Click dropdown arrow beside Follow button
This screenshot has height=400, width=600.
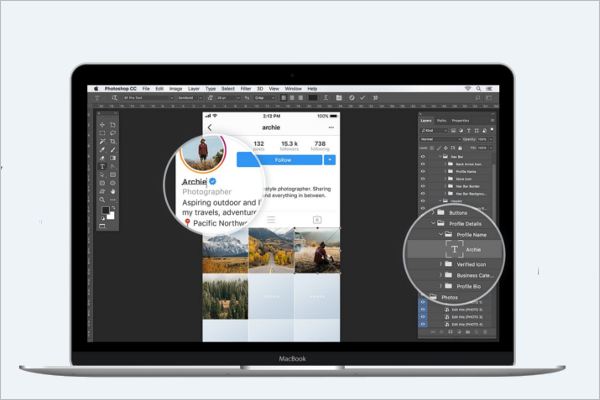point(330,160)
